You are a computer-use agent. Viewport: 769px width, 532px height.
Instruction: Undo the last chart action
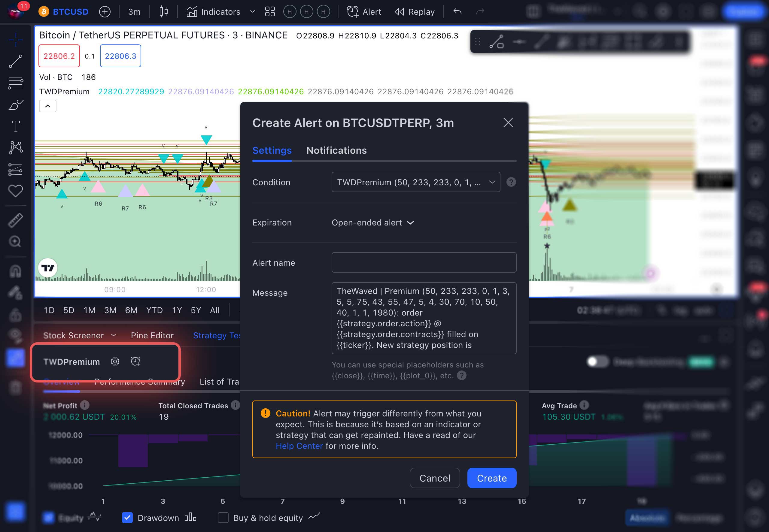click(457, 12)
